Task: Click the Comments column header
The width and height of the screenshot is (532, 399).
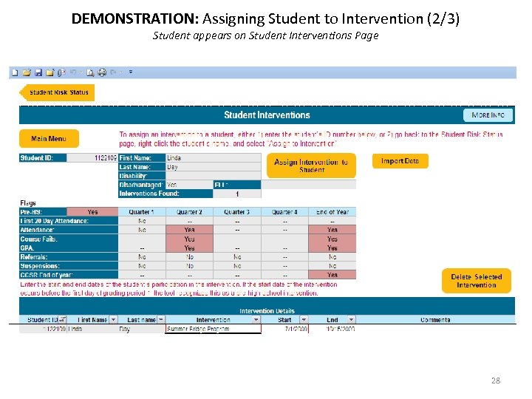Action: (435, 320)
